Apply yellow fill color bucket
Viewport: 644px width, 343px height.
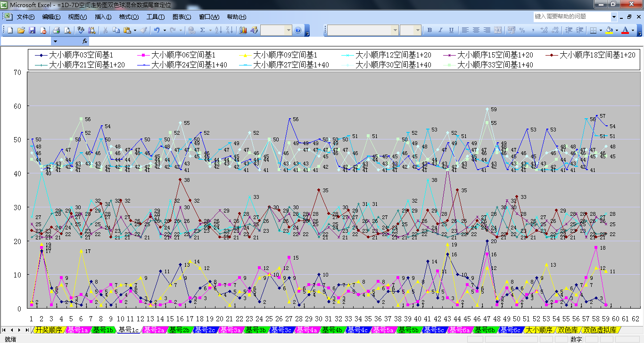tap(610, 30)
